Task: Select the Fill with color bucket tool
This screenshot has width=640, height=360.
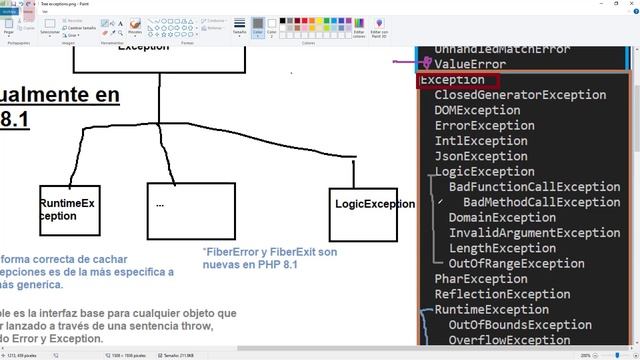Action: (x=113, y=23)
